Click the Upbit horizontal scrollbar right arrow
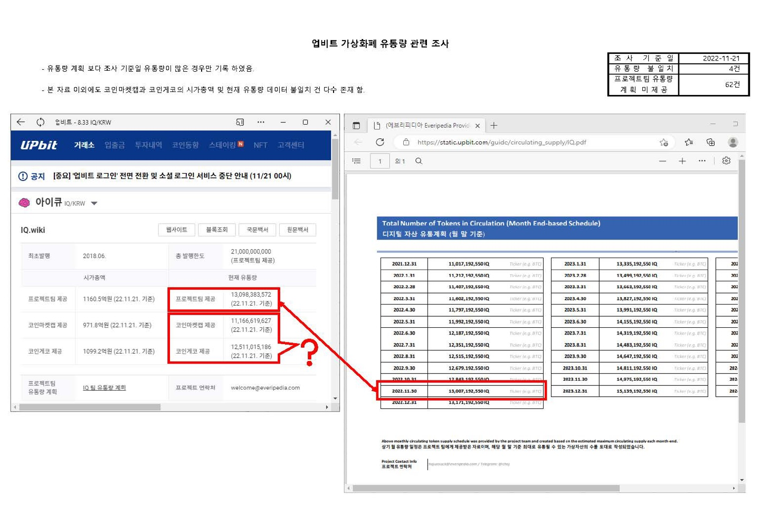760x532 pixels. coord(327,407)
